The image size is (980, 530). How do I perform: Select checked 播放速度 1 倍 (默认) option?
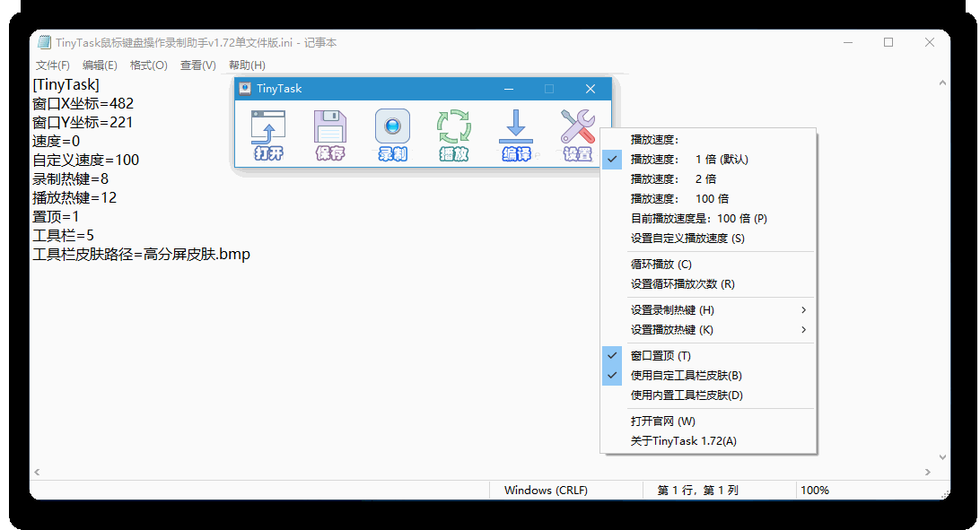tap(708, 160)
